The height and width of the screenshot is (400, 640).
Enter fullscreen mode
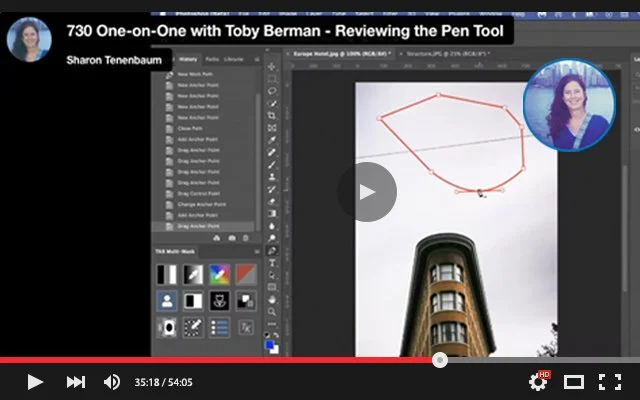click(610, 382)
